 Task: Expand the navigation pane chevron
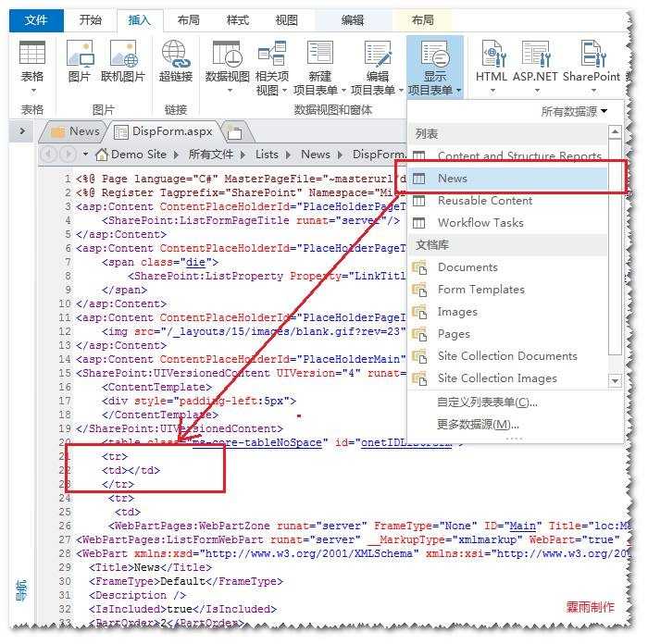pyautogui.click(x=22, y=131)
